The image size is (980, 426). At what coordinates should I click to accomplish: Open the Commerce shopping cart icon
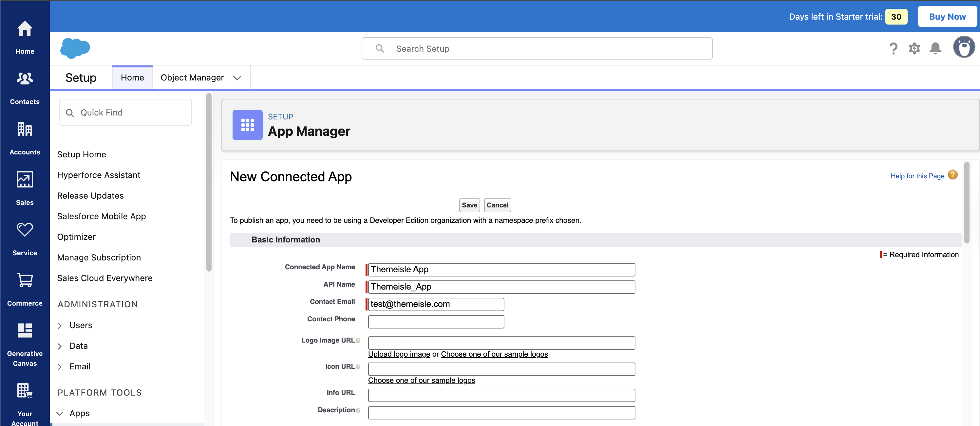pos(25,280)
